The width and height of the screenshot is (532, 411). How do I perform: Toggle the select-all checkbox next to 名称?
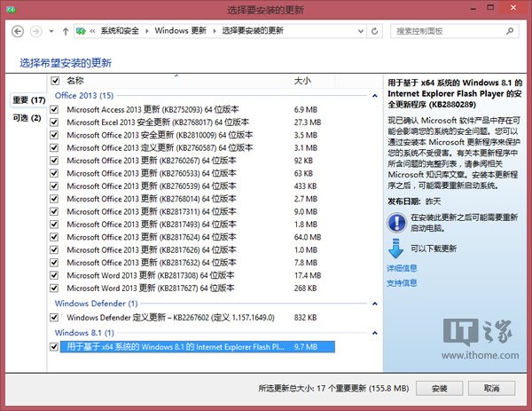pos(55,81)
